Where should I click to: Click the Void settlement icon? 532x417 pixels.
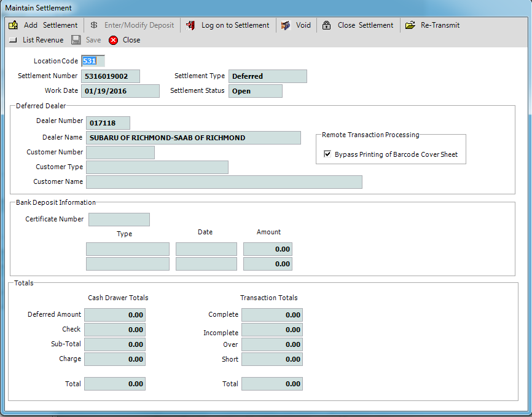(285, 25)
